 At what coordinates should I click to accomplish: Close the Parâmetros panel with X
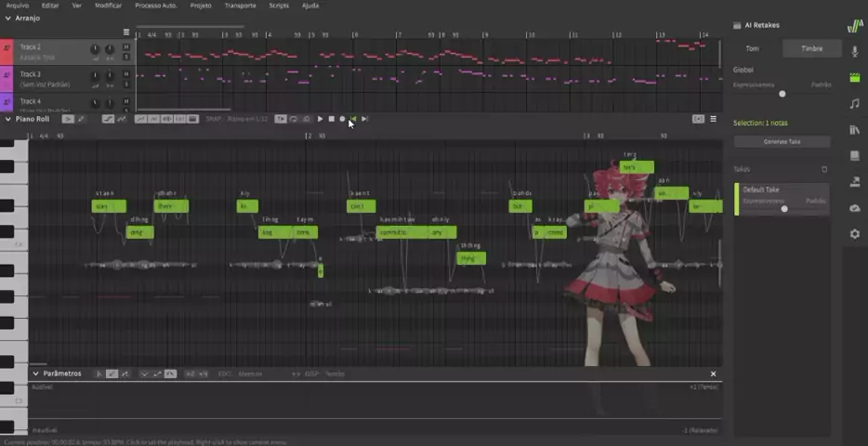click(x=713, y=374)
